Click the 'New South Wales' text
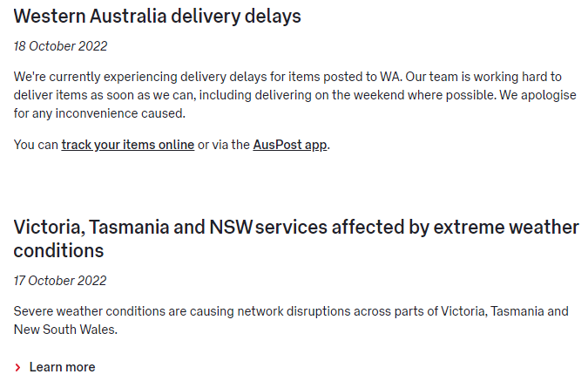588x388 pixels. click(x=64, y=330)
